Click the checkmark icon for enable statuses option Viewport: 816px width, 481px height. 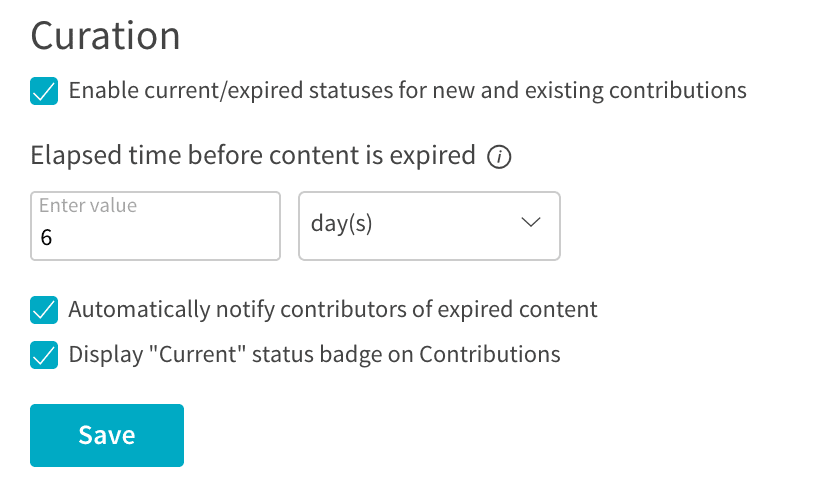(x=44, y=91)
